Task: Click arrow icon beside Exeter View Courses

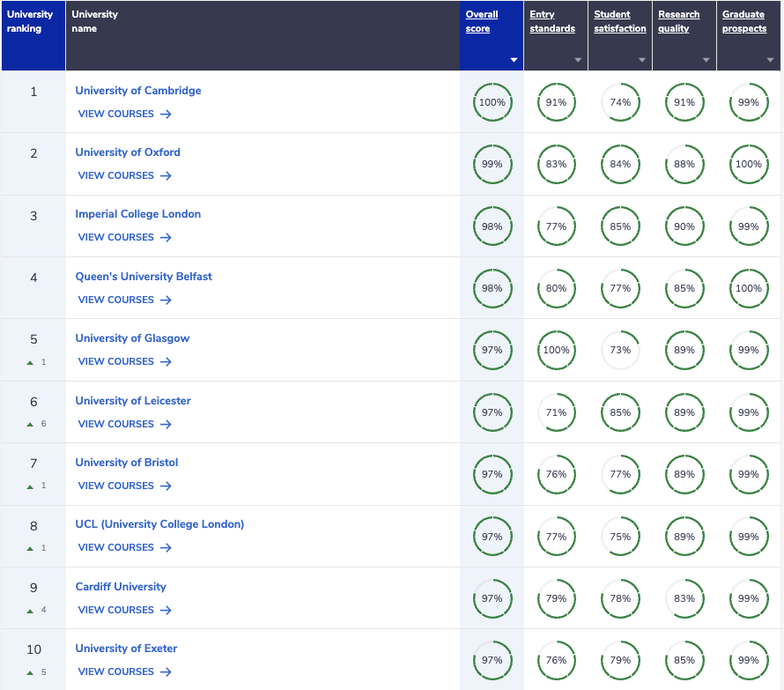Action: click(166, 672)
